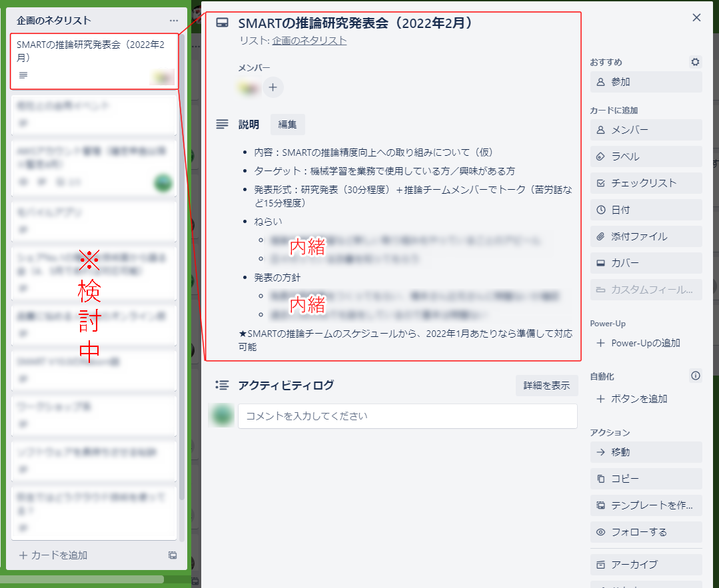Click the create-from-template icon beside カードを追加

[x=173, y=555]
